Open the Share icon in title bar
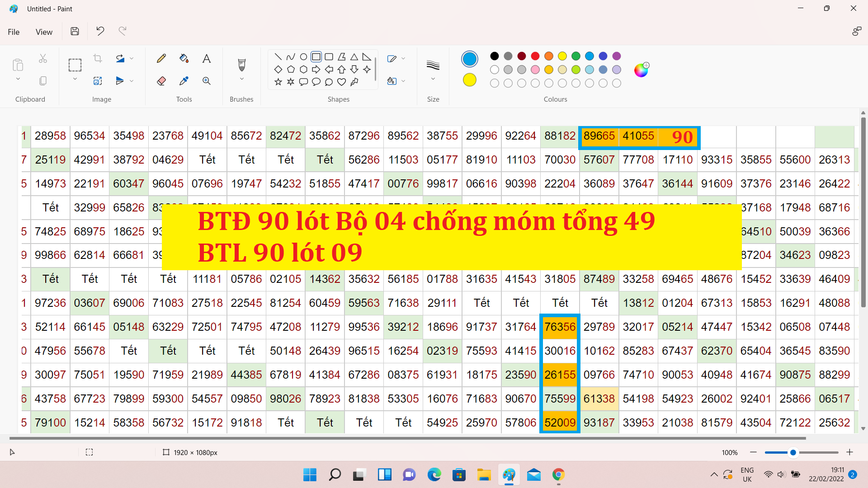Viewport: 868px width, 488px height. 856,31
